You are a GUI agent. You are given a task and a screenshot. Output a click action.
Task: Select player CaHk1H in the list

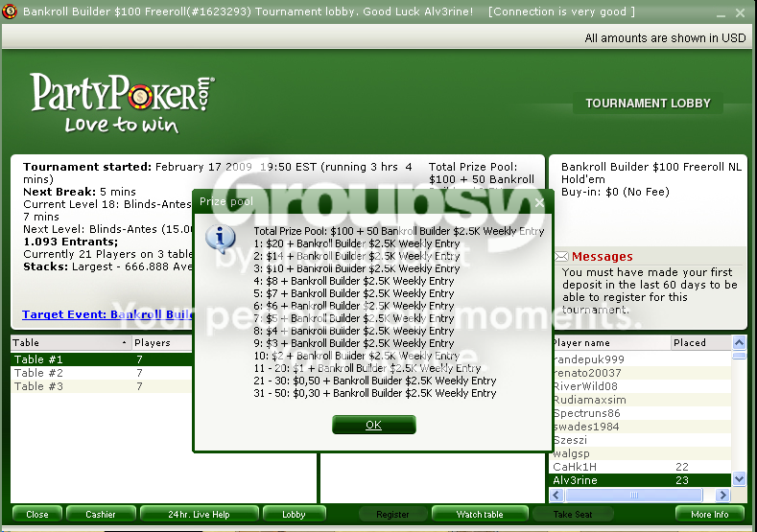point(641,467)
